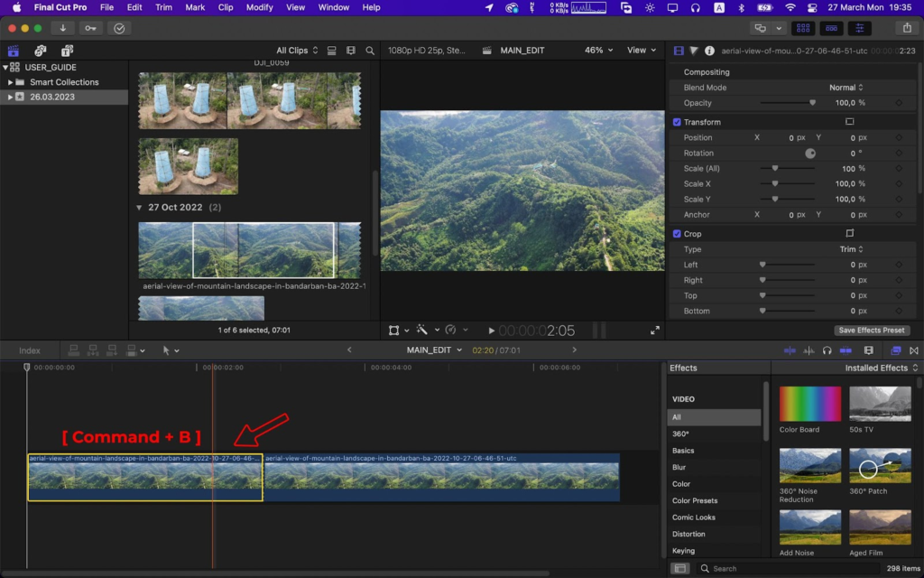
Task: Open the 46% viewer zoom dropdown
Action: point(598,51)
